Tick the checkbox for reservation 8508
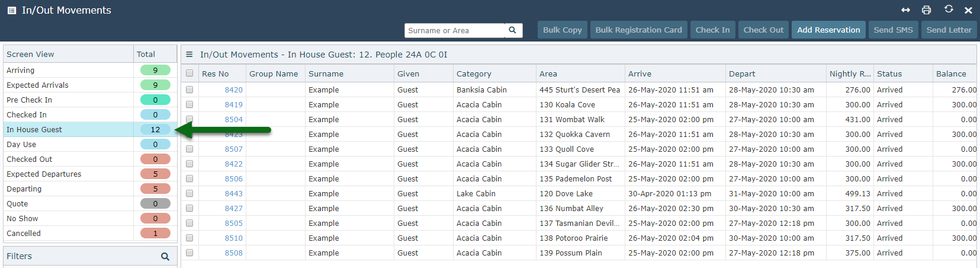This screenshot has width=980, height=268. pos(189,253)
